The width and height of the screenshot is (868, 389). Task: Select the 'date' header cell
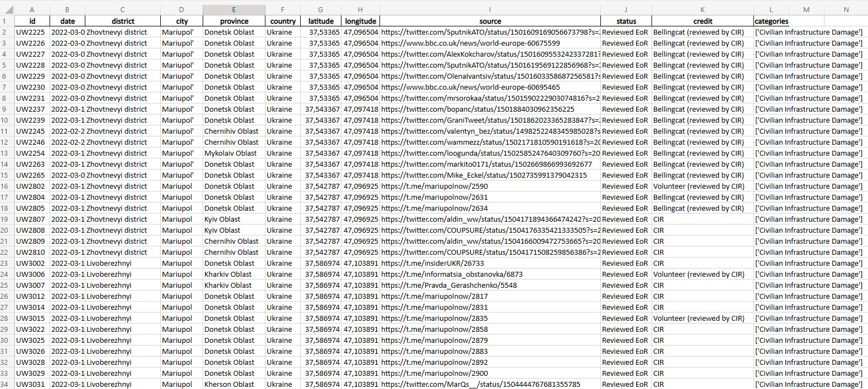coord(67,21)
